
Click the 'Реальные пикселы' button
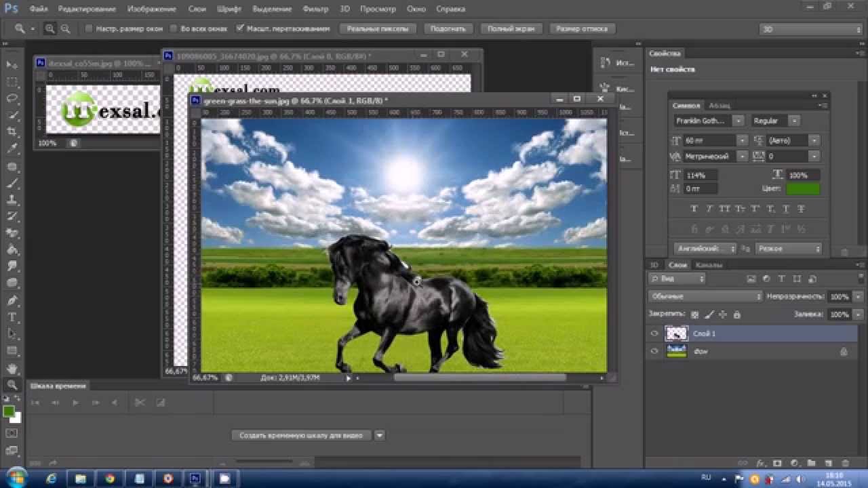click(378, 29)
